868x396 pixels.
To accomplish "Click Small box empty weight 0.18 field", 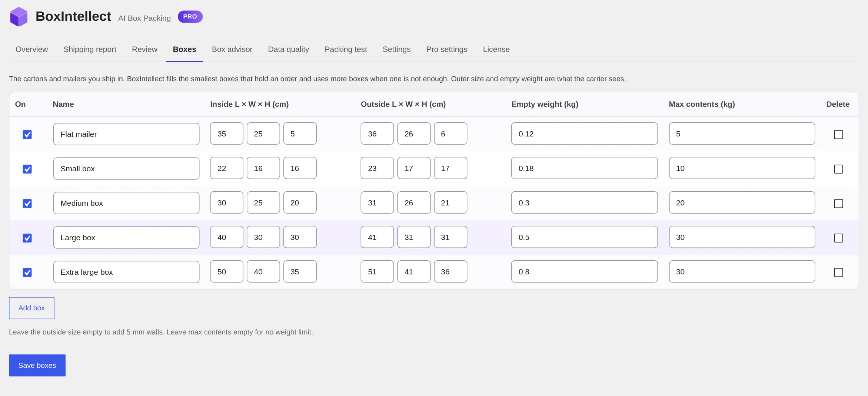I will tap(585, 168).
